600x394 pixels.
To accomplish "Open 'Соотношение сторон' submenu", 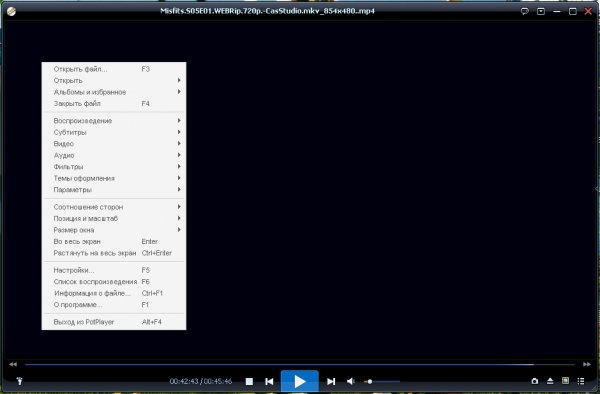I will (114, 207).
